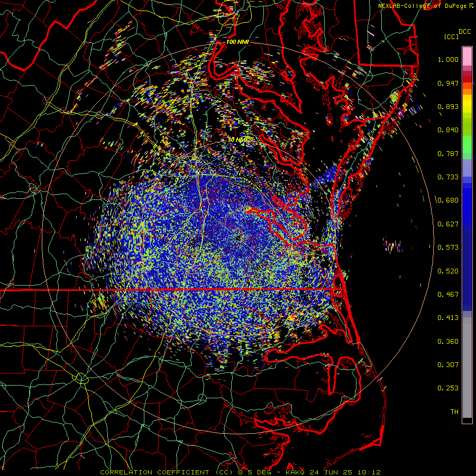Select the 0.840 color scale value
This screenshot has width=476, height=476.
pos(448,130)
